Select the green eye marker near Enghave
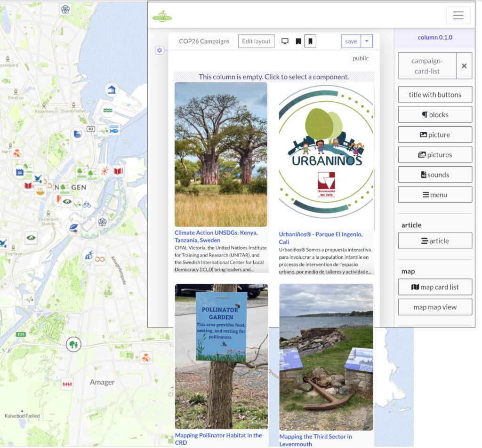The image size is (482, 448). pos(31,238)
